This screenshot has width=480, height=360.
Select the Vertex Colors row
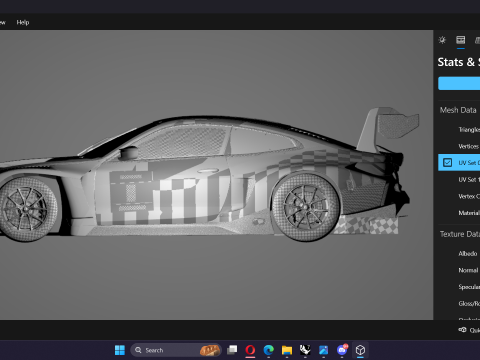coord(459,196)
